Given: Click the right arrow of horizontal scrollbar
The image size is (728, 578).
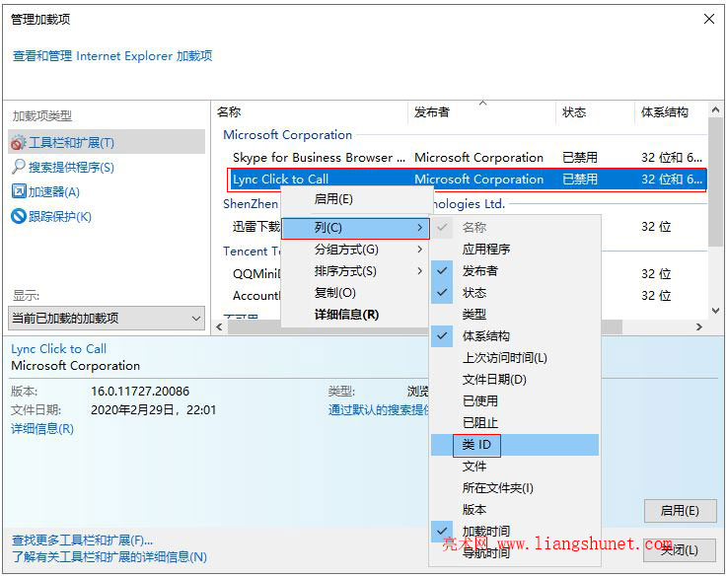Looking at the screenshot, I should (699, 327).
